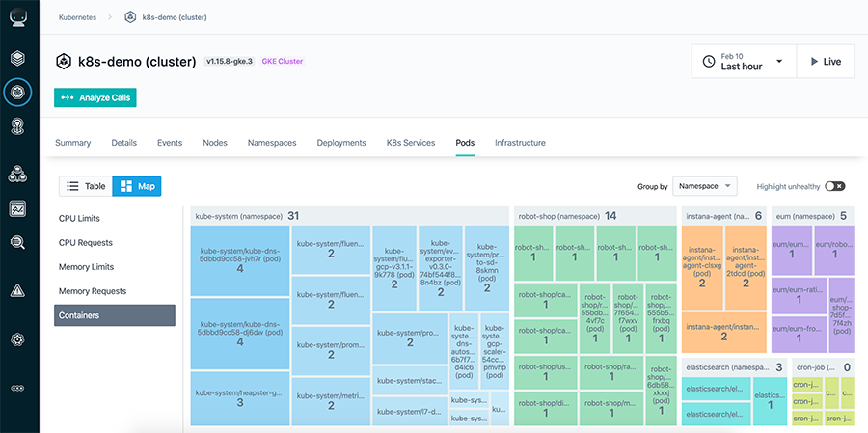Select kube-dns-5dbbd9cc58-dj6dw pod tile
The height and width of the screenshot is (433, 868).
pos(240,334)
